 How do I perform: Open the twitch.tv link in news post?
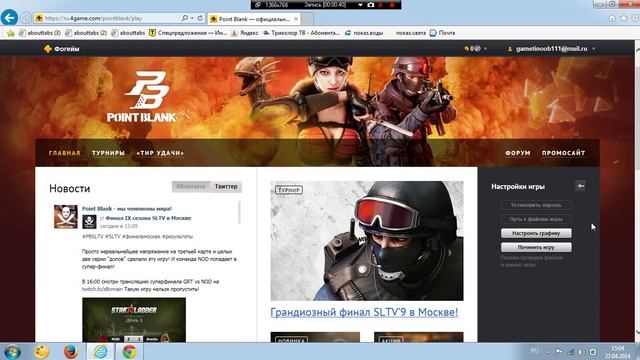click(102, 289)
